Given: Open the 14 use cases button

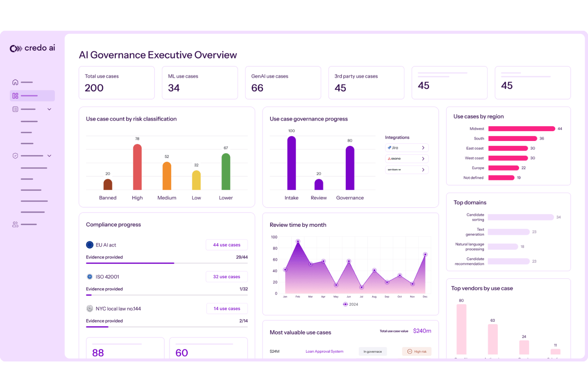Looking at the screenshot, I should (227, 309).
